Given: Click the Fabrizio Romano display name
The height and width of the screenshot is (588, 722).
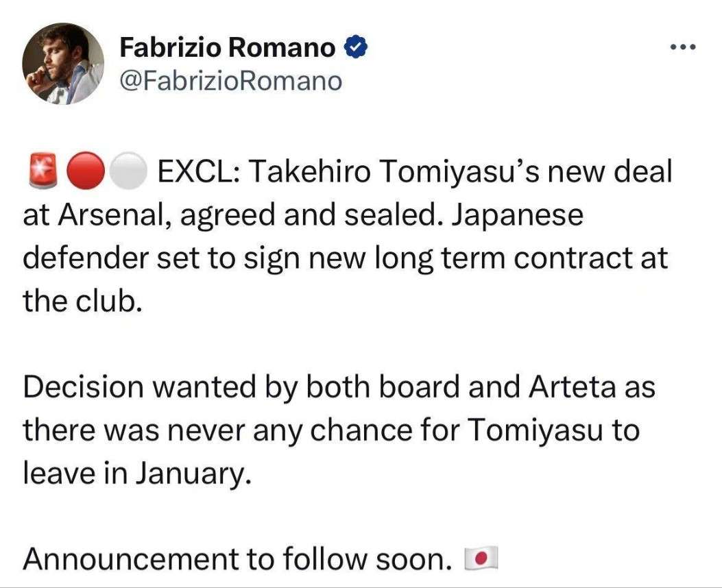Looking at the screenshot, I should click(228, 48).
